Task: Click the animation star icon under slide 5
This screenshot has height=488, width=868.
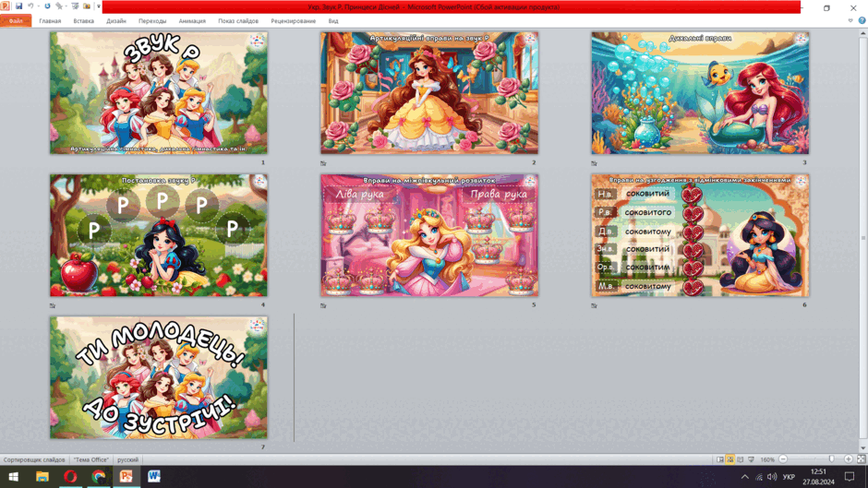Action: [323, 305]
